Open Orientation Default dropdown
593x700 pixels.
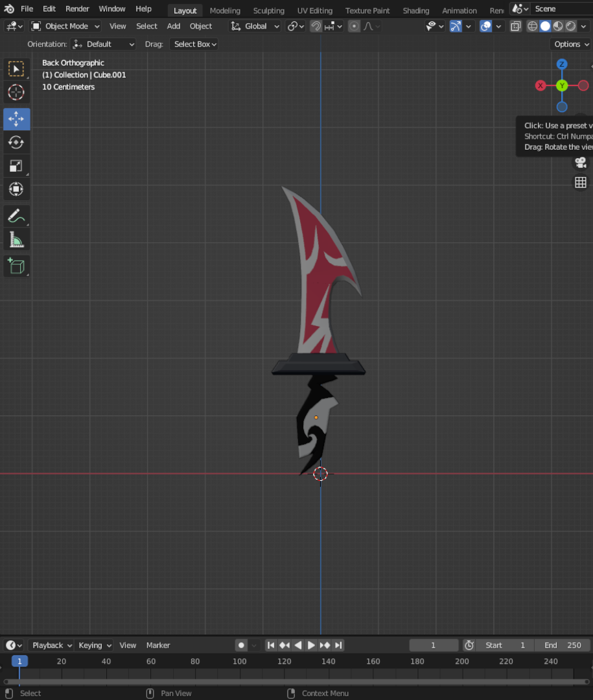coord(103,44)
